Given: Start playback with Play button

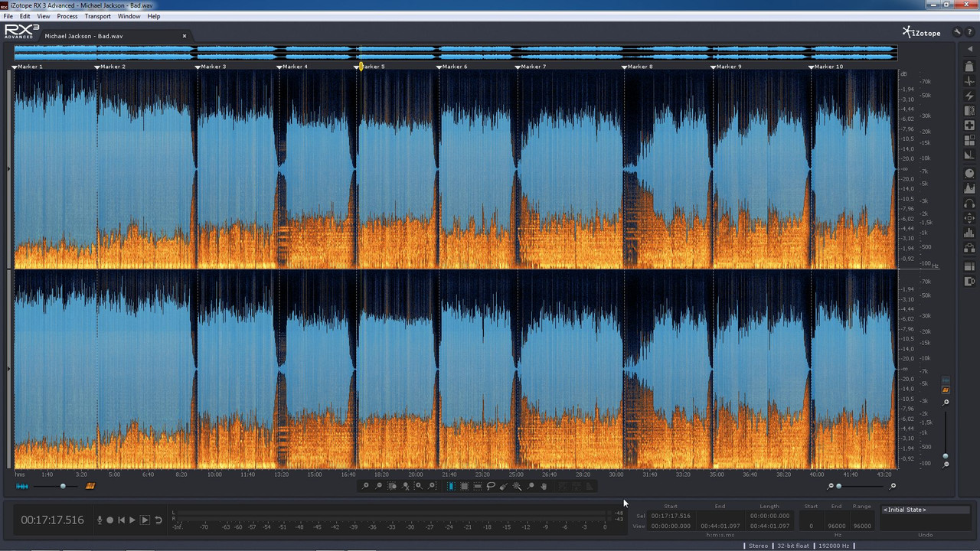Looking at the screenshot, I should point(132,520).
